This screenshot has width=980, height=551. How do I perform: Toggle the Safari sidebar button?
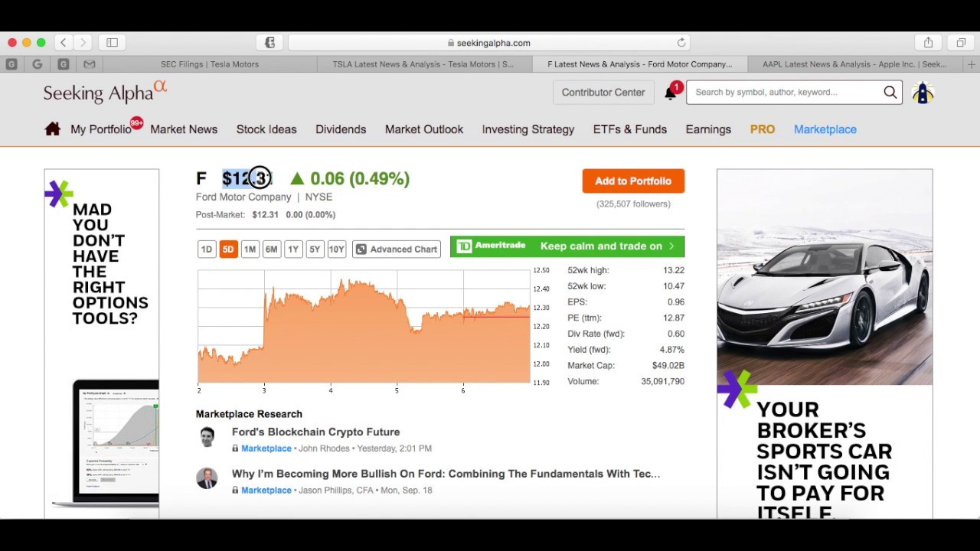(112, 43)
